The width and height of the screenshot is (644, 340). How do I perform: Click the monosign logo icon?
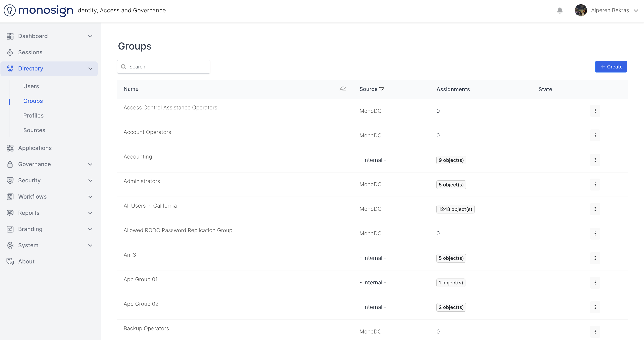[x=10, y=11]
